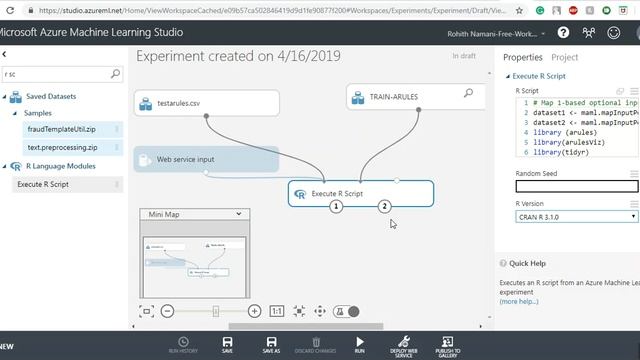The height and width of the screenshot is (360, 640).
Task: Open Run History in bottom bar
Action: point(183,345)
